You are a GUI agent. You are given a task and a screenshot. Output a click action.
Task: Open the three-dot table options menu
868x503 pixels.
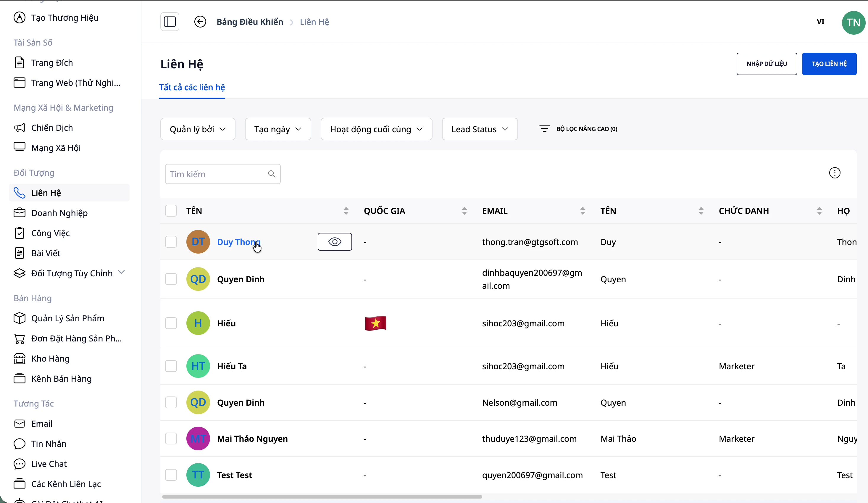pyautogui.click(x=834, y=173)
